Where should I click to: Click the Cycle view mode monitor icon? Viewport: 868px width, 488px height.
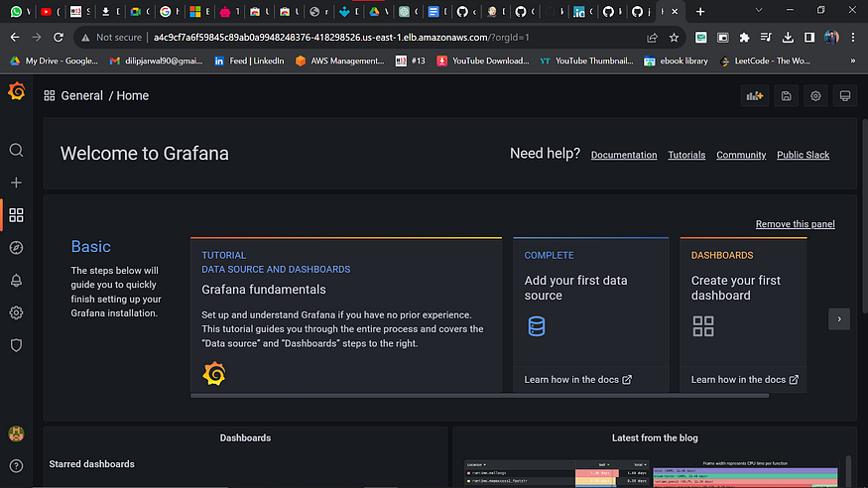845,96
